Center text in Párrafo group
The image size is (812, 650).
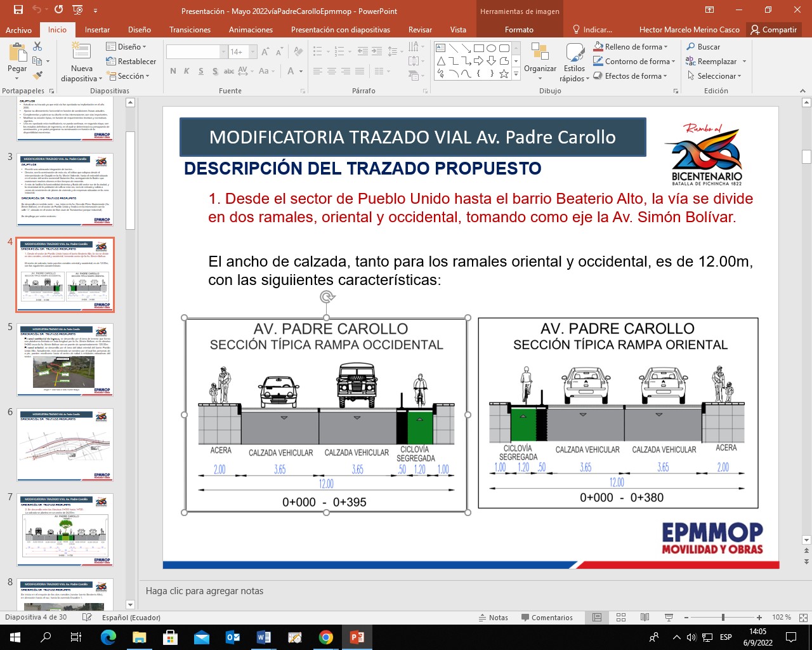[332, 71]
